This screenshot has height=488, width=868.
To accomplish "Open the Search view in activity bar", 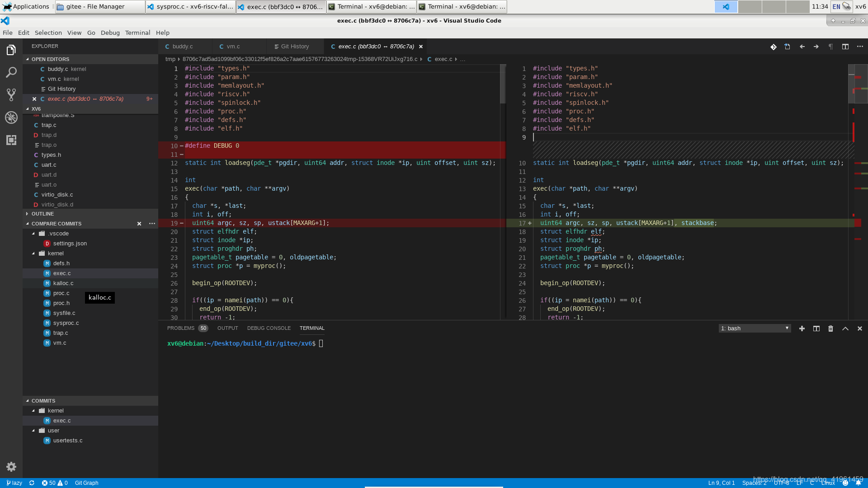I will 11,72.
